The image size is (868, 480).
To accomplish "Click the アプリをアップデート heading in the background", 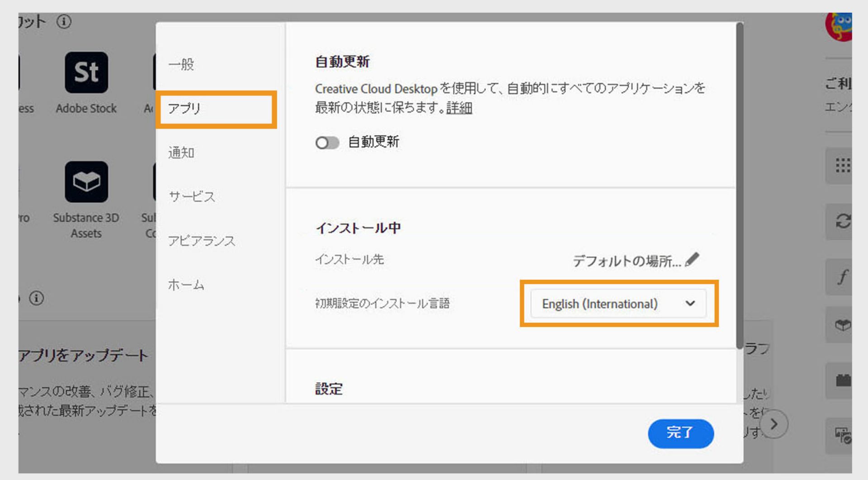I will tap(83, 356).
